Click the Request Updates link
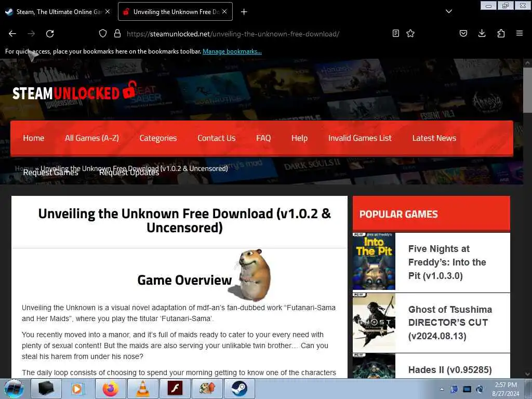532x399 pixels. [129, 172]
